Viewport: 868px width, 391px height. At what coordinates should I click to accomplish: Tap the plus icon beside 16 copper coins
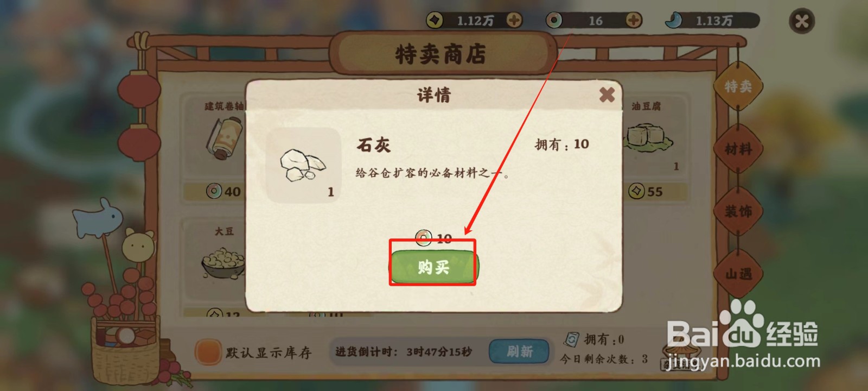tap(633, 21)
